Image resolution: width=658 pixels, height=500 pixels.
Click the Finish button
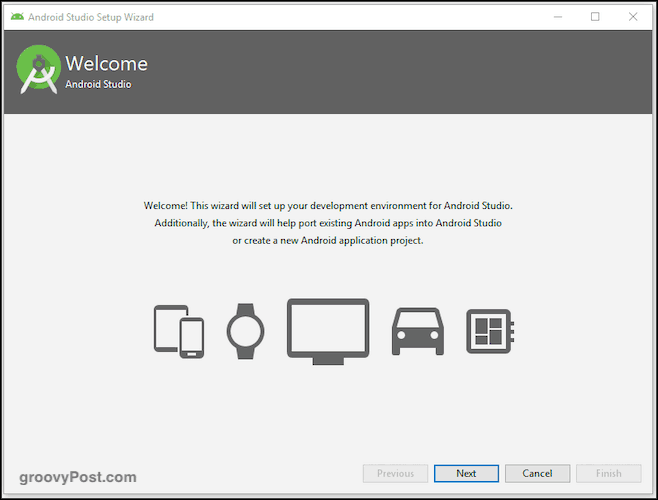608,473
